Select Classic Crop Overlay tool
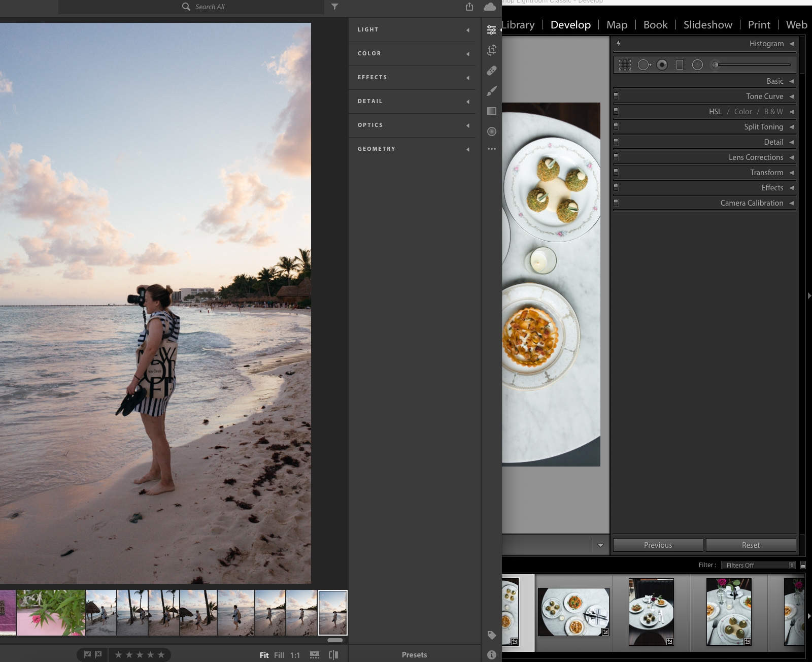812x662 pixels. [625, 65]
